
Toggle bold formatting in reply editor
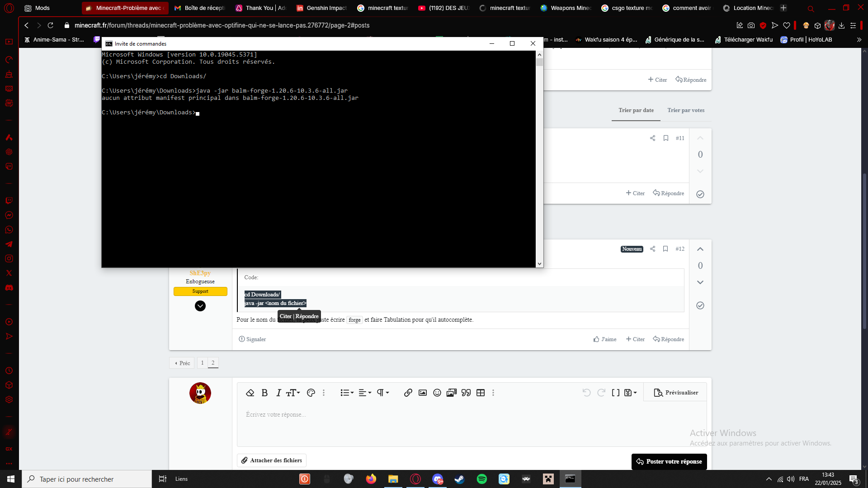point(265,393)
